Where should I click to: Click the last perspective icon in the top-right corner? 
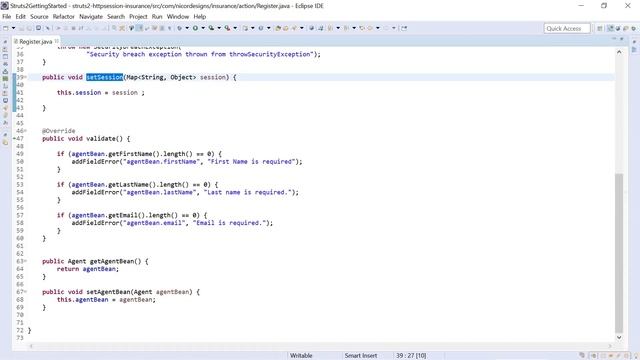634,29
